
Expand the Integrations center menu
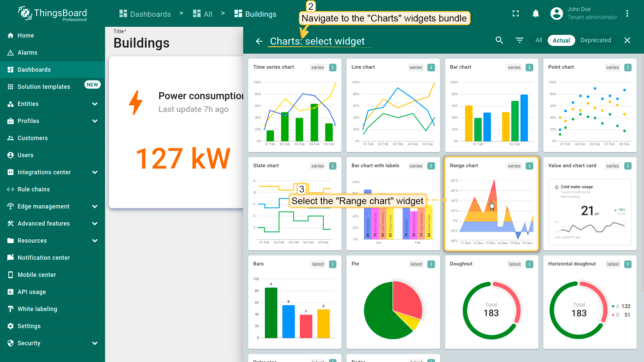[95, 172]
